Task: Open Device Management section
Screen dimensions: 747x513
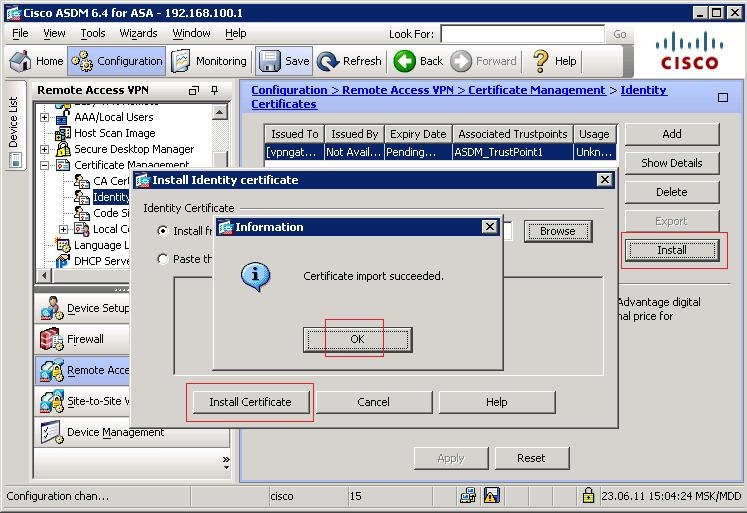Action: pyautogui.click(x=132, y=433)
